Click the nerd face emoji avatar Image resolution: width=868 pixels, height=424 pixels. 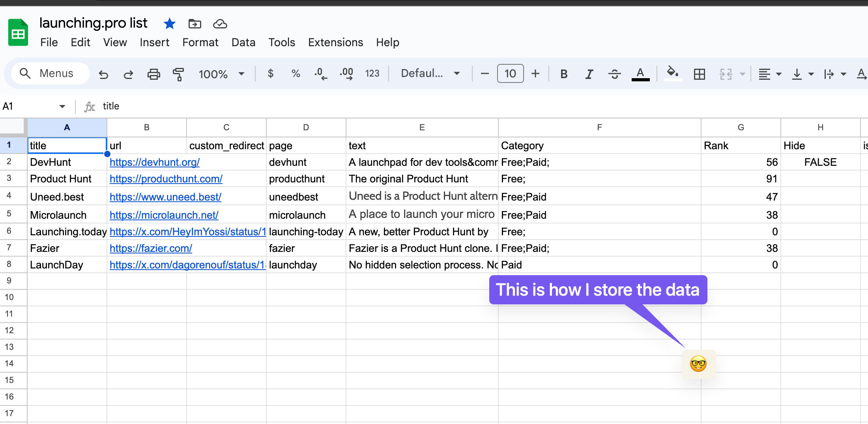click(x=698, y=364)
